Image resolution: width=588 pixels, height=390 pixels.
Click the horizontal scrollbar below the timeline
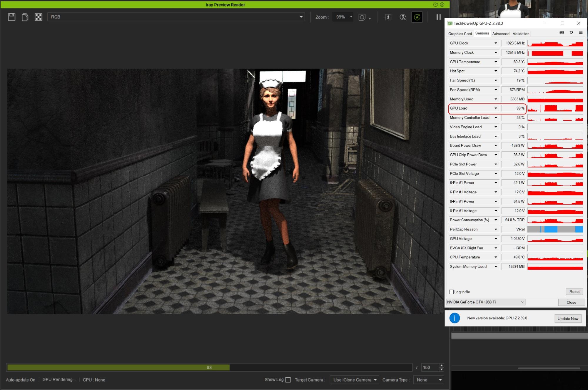pyautogui.click(x=549, y=368)
